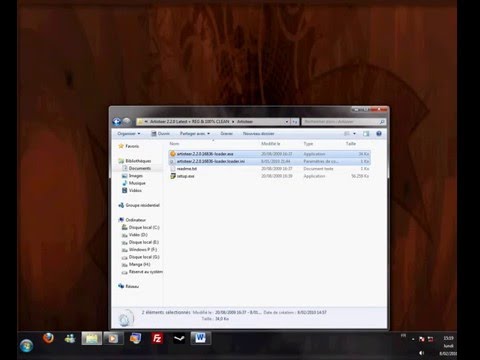Open the view options dropdown arrow

[x=354, y=134]
